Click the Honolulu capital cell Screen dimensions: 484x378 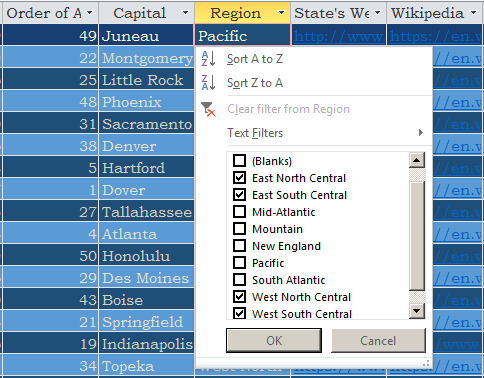click(x=146, y=255)
